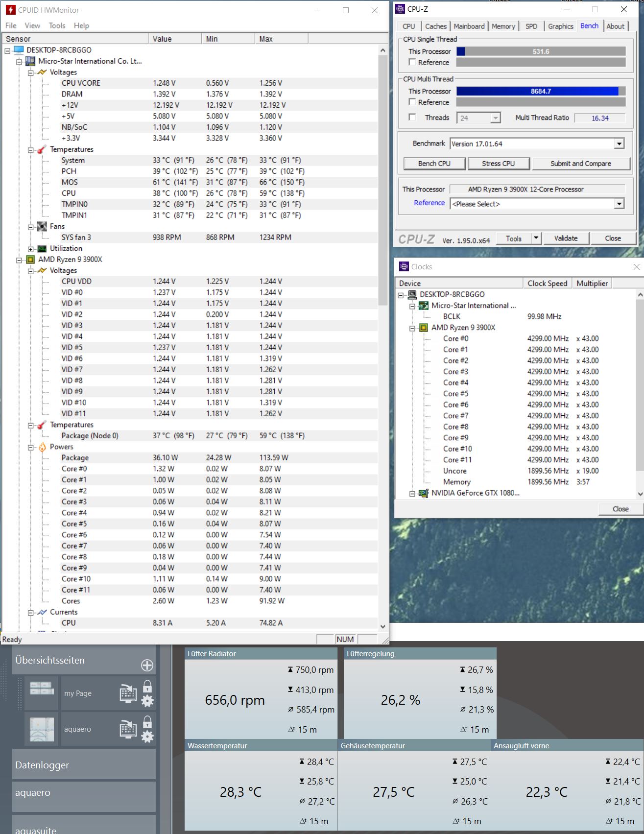Click the HWMonitor vertical scrollbar thumb

383,179
